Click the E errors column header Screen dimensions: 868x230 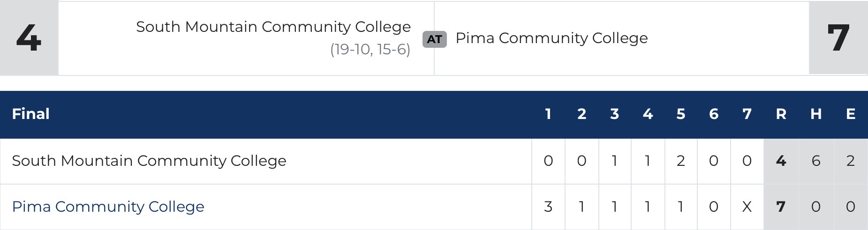coord(851,114)
